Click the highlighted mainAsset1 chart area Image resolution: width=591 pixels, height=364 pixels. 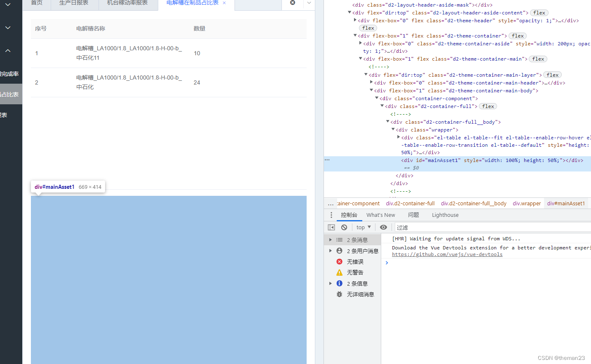click(169, 280)
